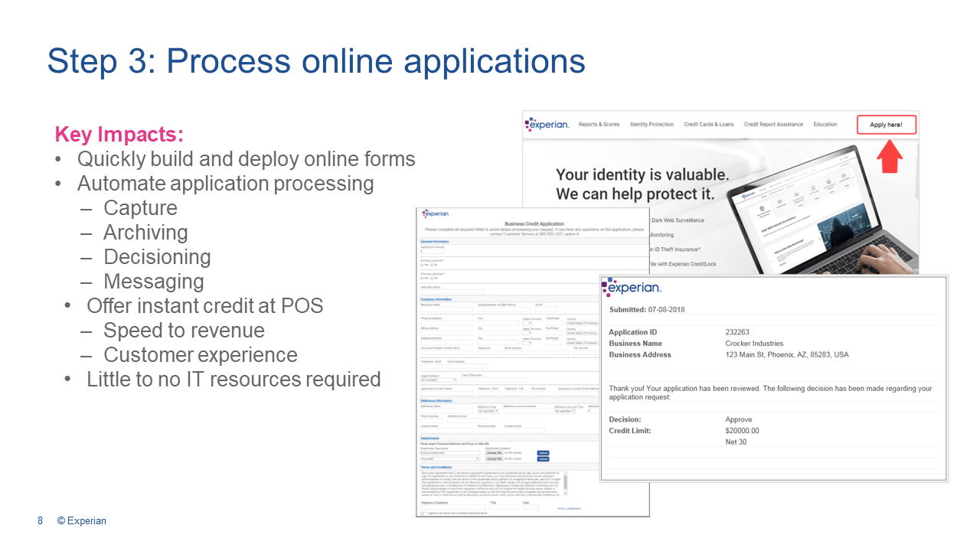Select 'No' radio for Previous customer

[x=433, y=277]
